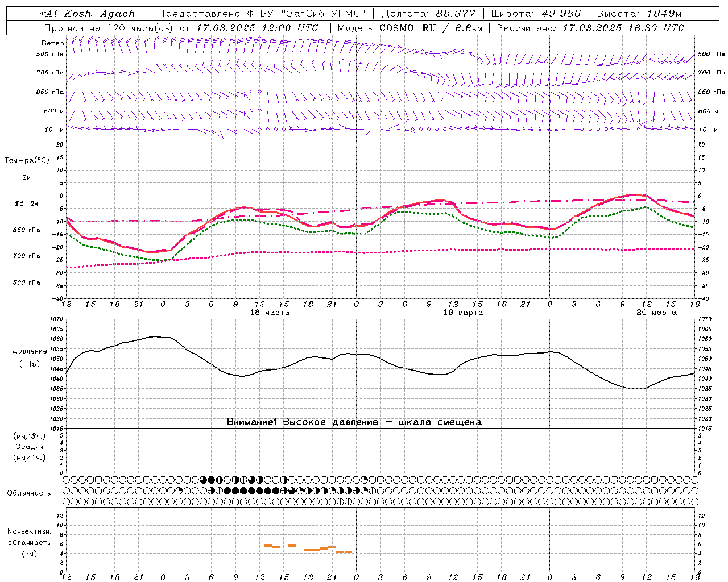Click the forecast start time 12:00 UTC

click(290, 28)
